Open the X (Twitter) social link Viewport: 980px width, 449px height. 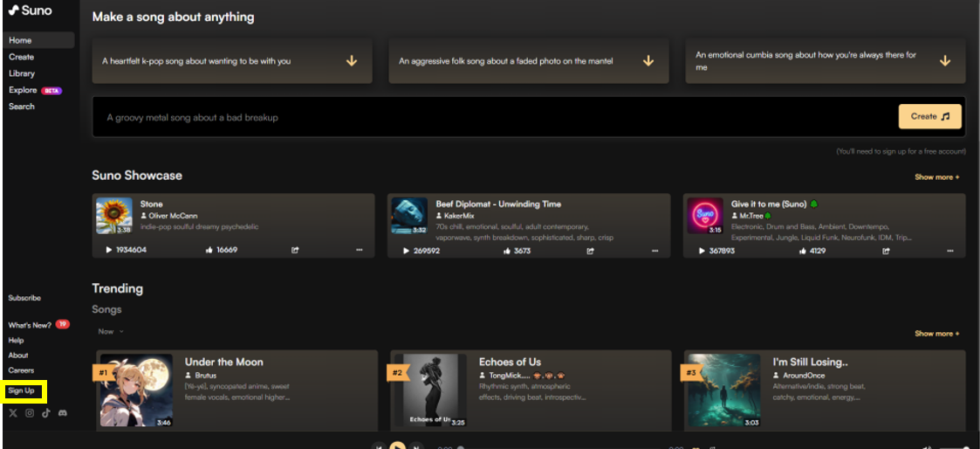coord(13,412)
